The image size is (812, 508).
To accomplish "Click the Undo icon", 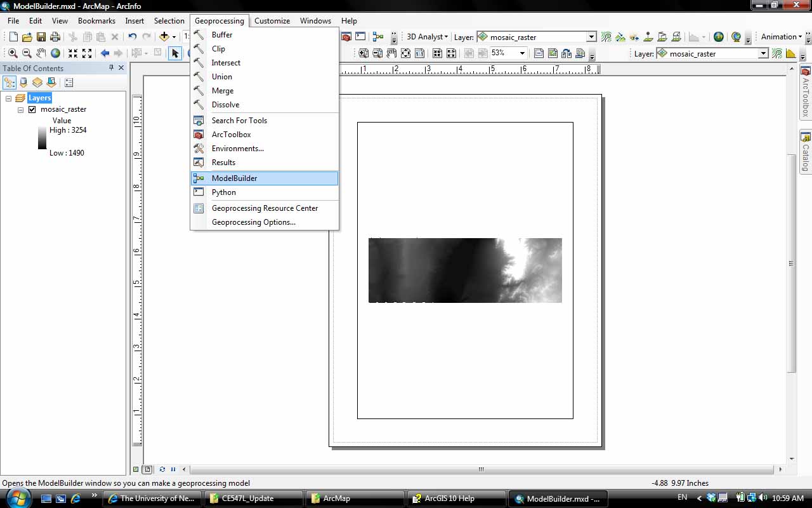I will point(132,37).
